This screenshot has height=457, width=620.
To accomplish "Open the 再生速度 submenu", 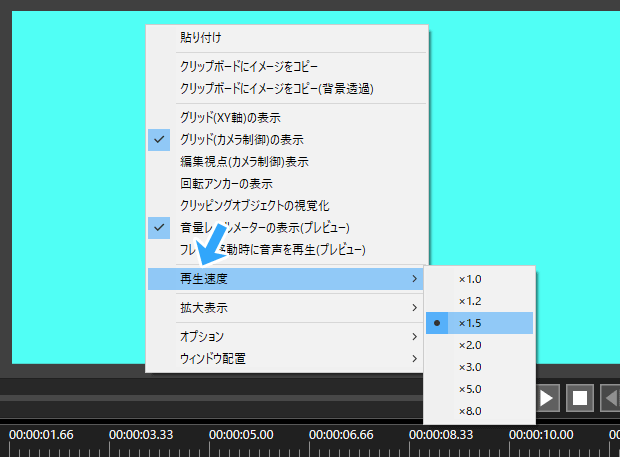I will [286, 279].
